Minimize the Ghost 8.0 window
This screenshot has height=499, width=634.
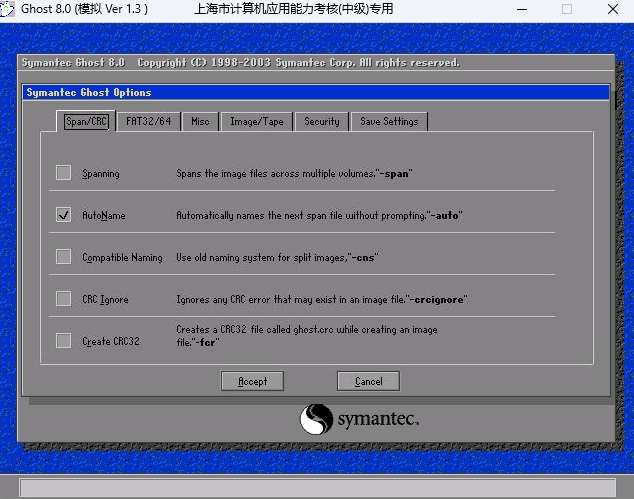click(522, 9)
